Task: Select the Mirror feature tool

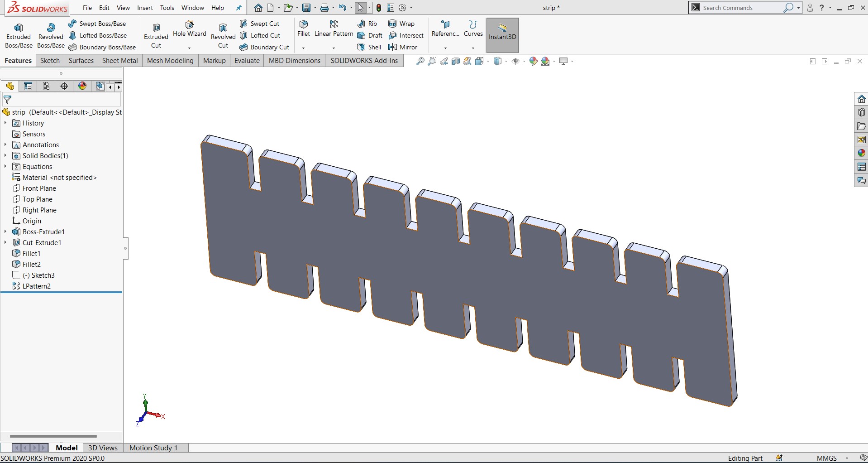Action: point(403,47)
